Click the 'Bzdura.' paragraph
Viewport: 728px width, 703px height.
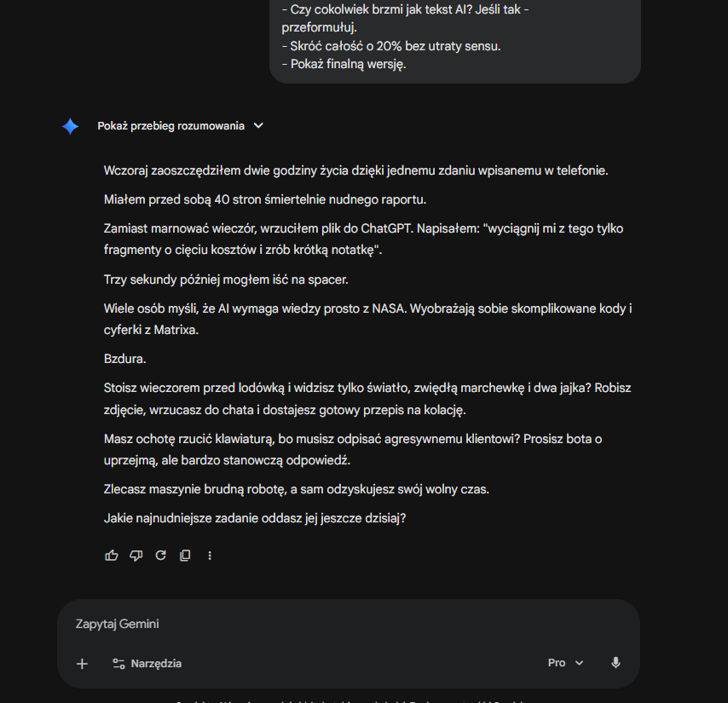click(125, 359)
